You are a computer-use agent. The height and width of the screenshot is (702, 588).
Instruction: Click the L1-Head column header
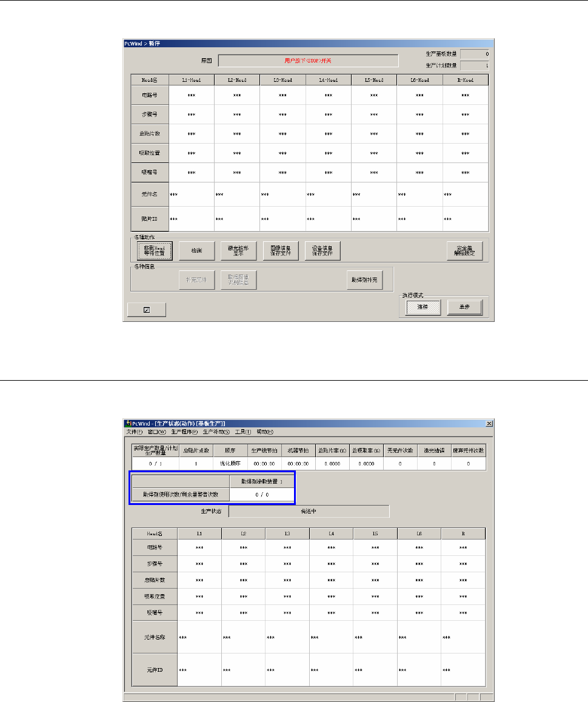click(x=191, y=80)
